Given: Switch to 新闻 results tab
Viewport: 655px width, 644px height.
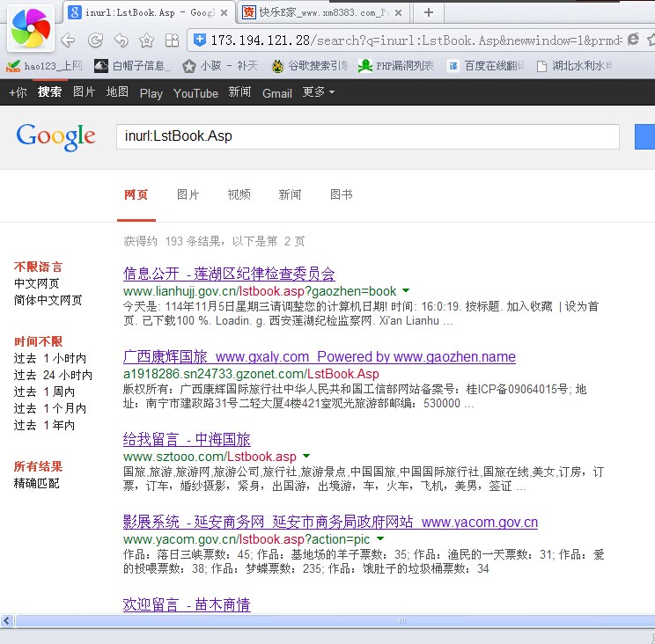Looking at the screenshot, I should pos(290,194).
